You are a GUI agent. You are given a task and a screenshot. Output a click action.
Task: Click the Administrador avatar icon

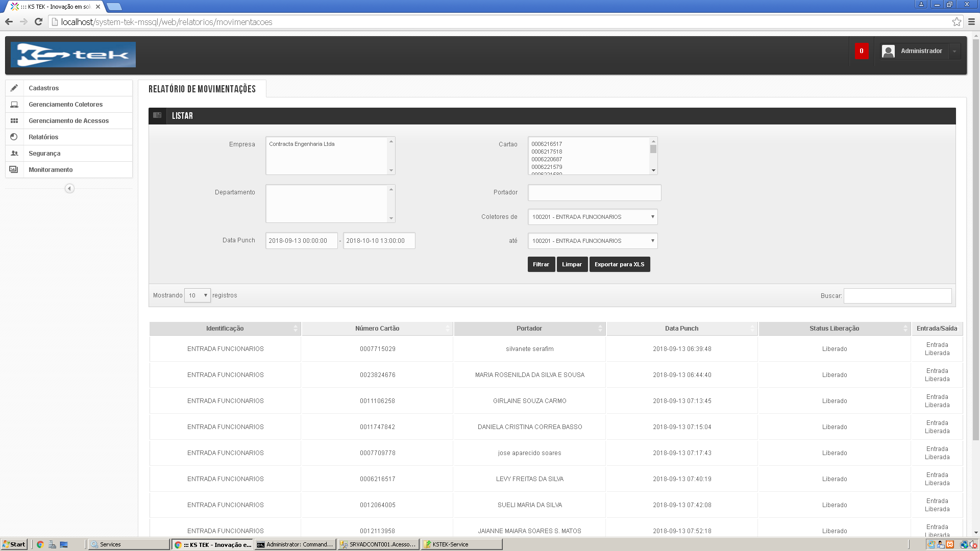(x=888, y=51)
